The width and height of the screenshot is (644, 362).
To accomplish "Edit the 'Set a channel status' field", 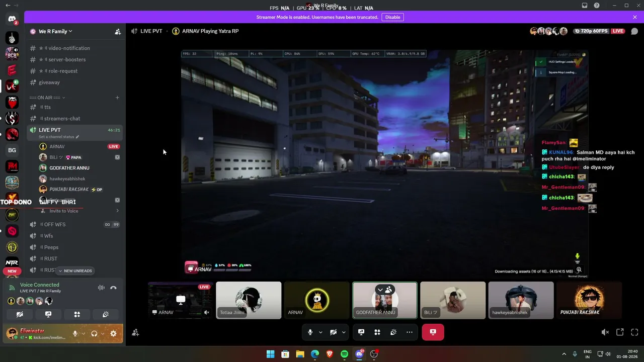I will [59, 137].
